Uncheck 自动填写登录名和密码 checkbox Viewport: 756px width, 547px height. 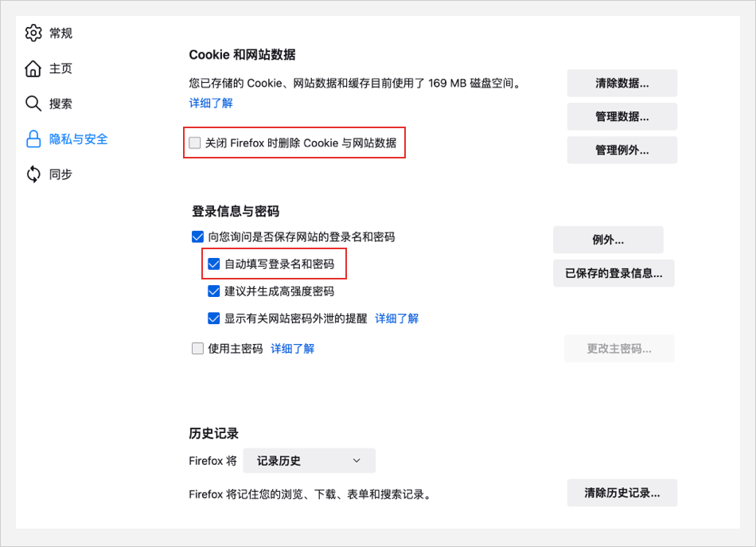pyautogui.click(x=213, y=264)
